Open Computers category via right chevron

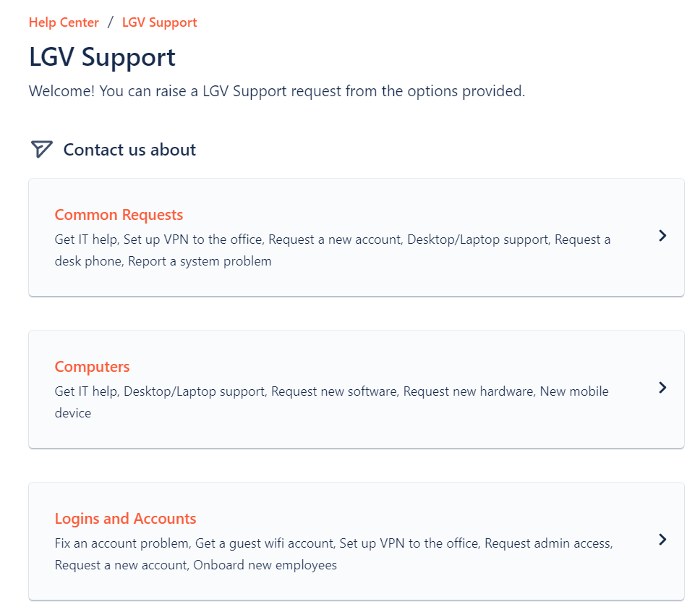[x=662, y=388]
